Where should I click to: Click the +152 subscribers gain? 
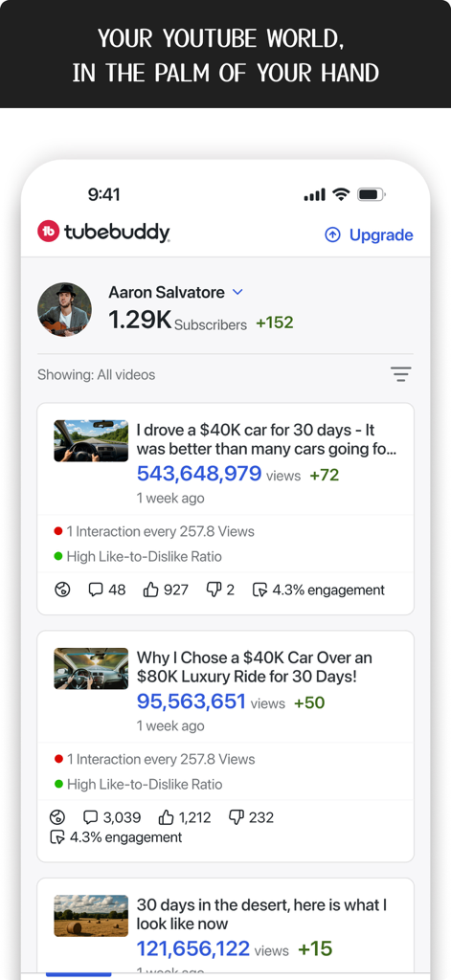(x=275, y=323)
